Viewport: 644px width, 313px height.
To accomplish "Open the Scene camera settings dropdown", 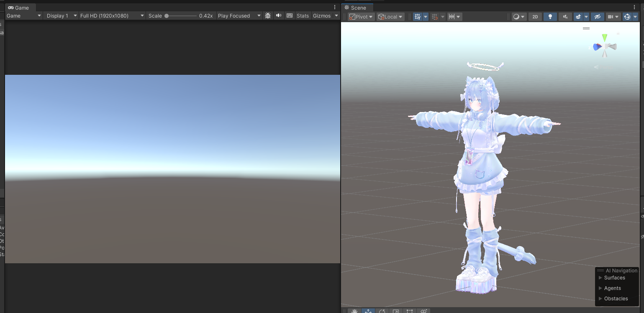I will 613,17.
